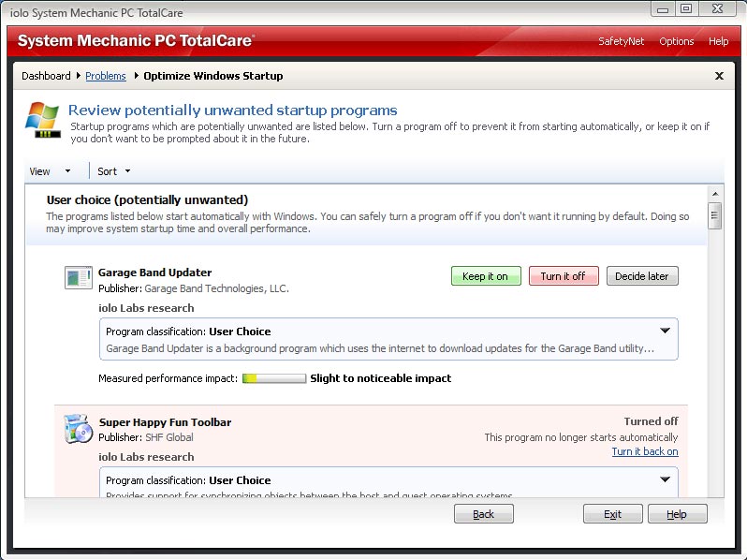Screen dimensions: 747x560
Task: Click the measured performance impact bar
Action: click(x=274, y=378)
